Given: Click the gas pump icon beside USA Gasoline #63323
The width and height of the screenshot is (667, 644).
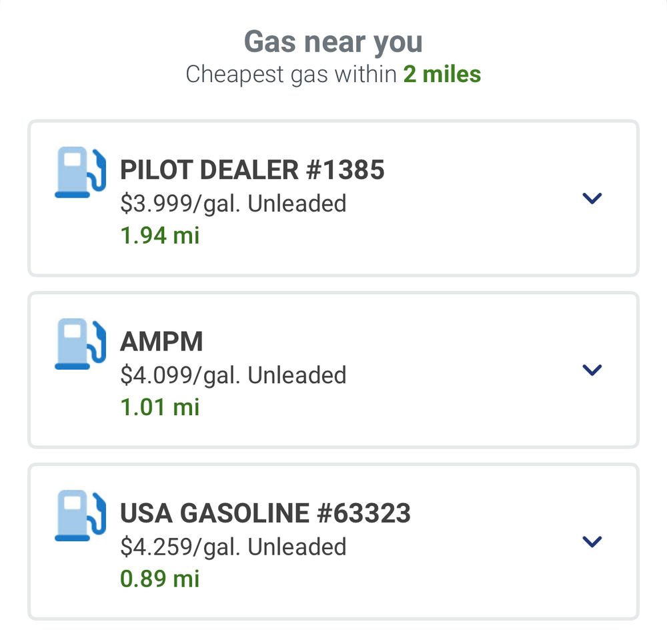Looking at the screenshot, I should tap(81, 515).
